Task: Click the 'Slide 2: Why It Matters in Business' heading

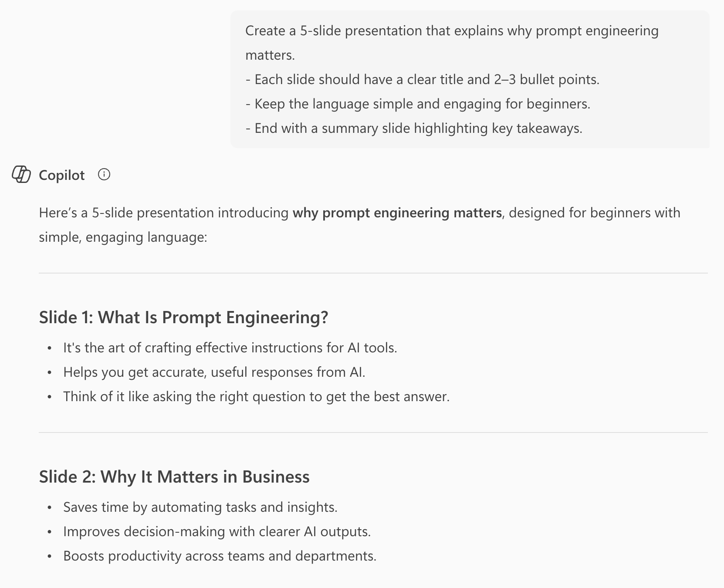Action: pyautogui.click(x=174, y=477)
